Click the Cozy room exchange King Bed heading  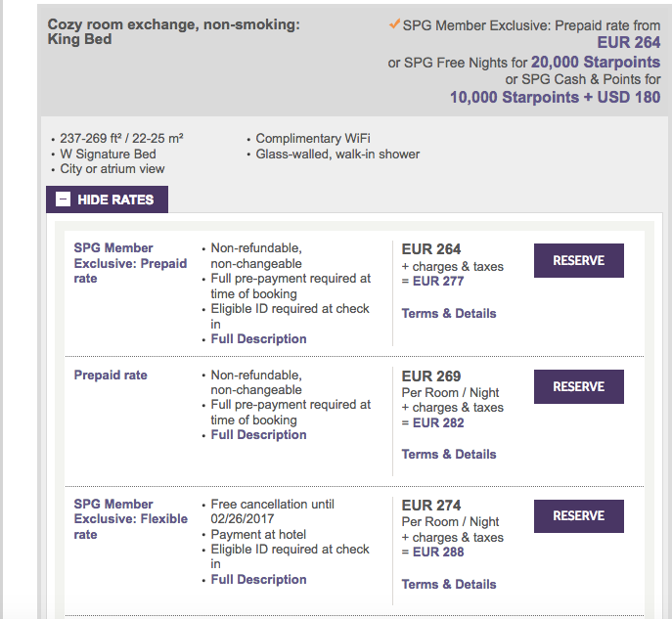173,31
